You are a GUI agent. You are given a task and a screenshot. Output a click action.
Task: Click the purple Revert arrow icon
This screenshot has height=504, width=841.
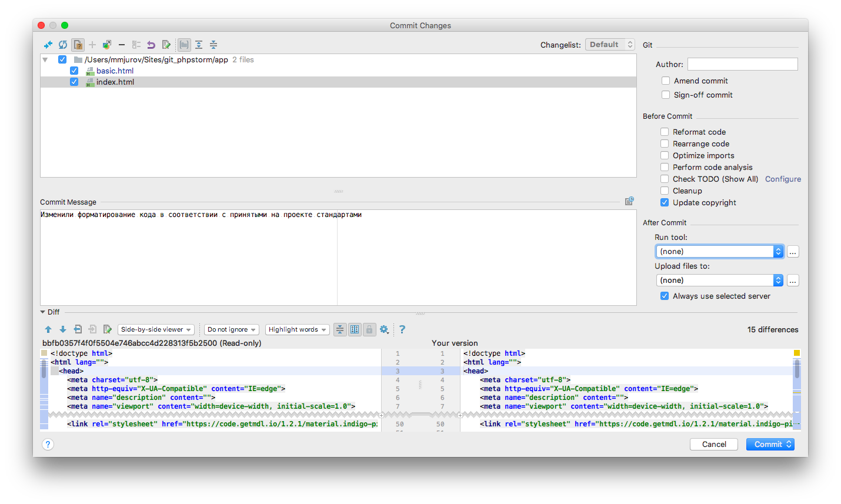click(x=151, y=45)
